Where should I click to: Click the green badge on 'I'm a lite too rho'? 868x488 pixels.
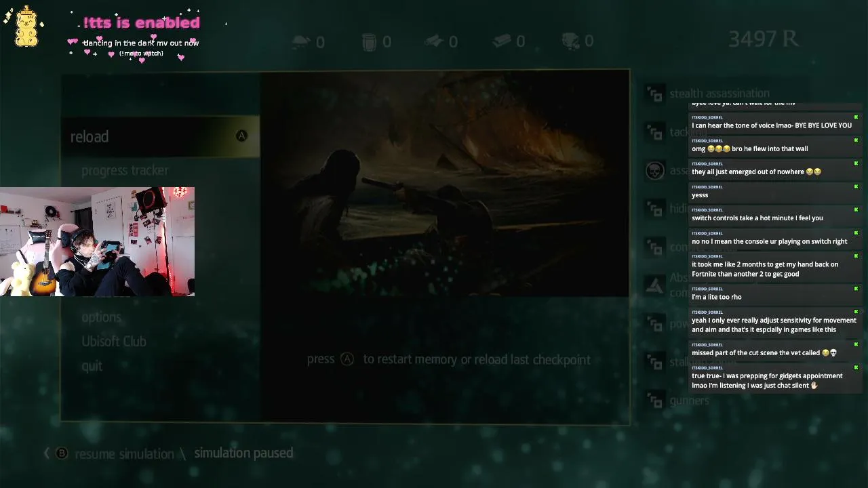coord(856,289)
